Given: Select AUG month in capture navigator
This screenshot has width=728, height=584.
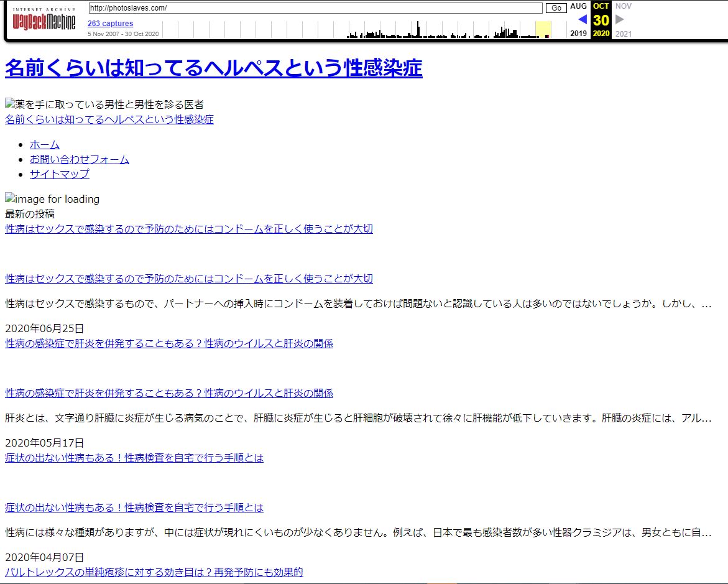Looking at the screenshot, I should [578, 6].
